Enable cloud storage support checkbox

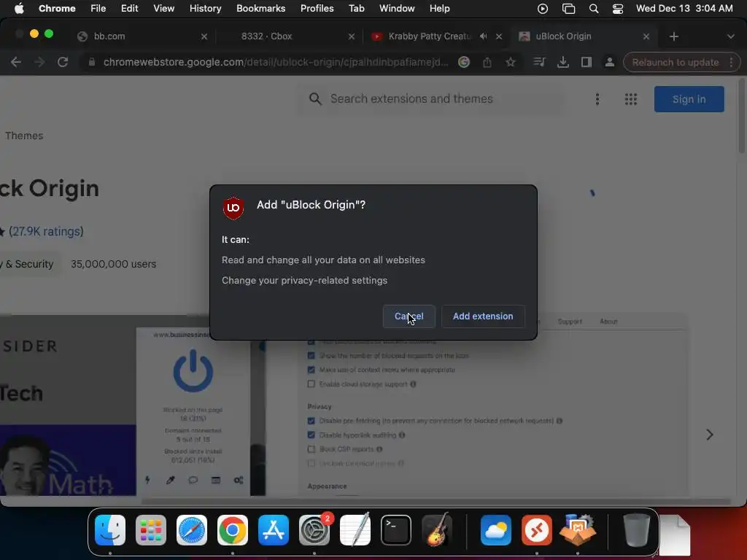pos(311,384)
